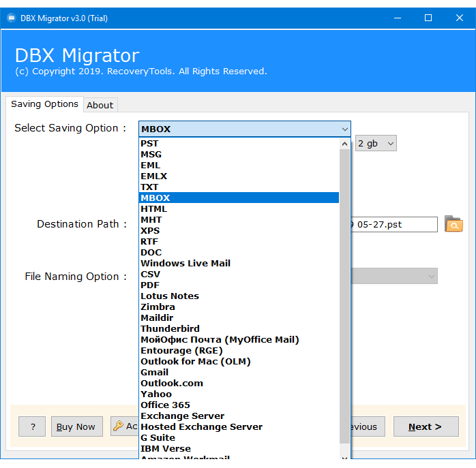Image resolution: width=476 pixels, height=468 pixels.
Task: Click the dropdown list scroll up arrow
Action: click(x=344, y=144)
